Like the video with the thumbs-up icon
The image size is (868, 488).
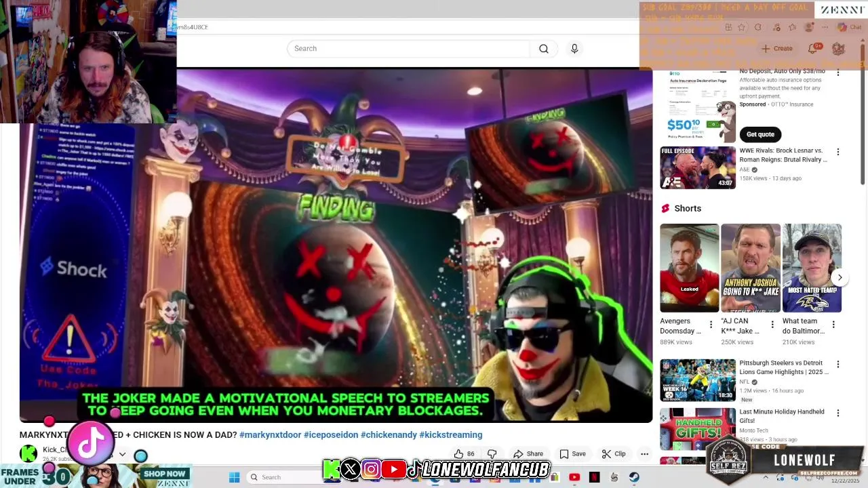(465, 454)
